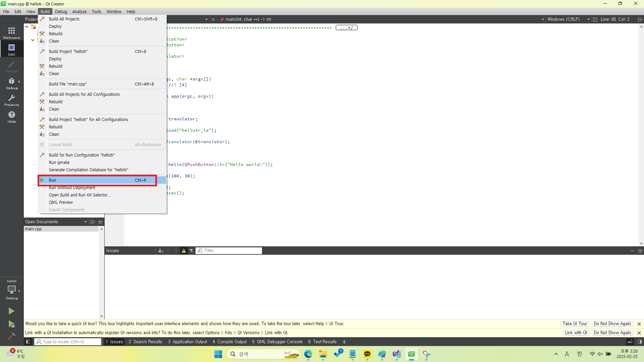The height and width of the screenshot is (362, 644).
Task: Open Help mode in sidebar
Action: [11, 117]
